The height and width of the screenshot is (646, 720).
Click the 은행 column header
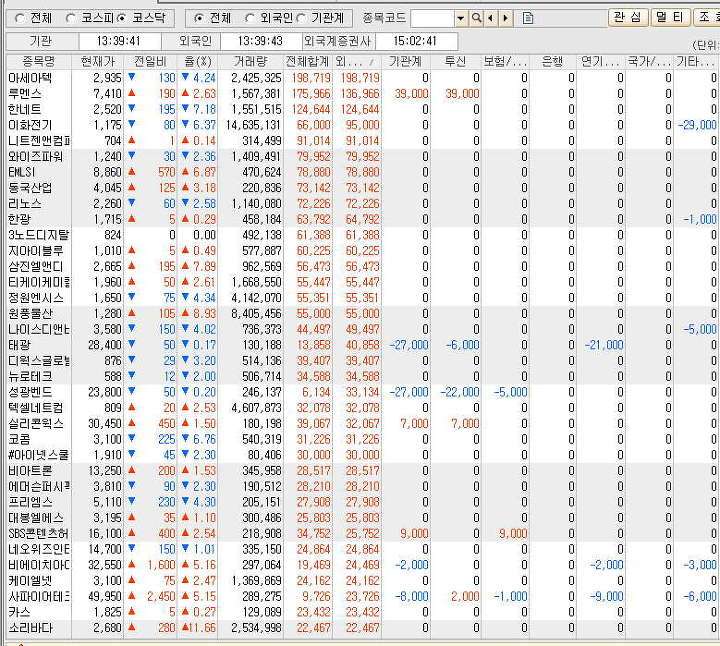[552, 62]
